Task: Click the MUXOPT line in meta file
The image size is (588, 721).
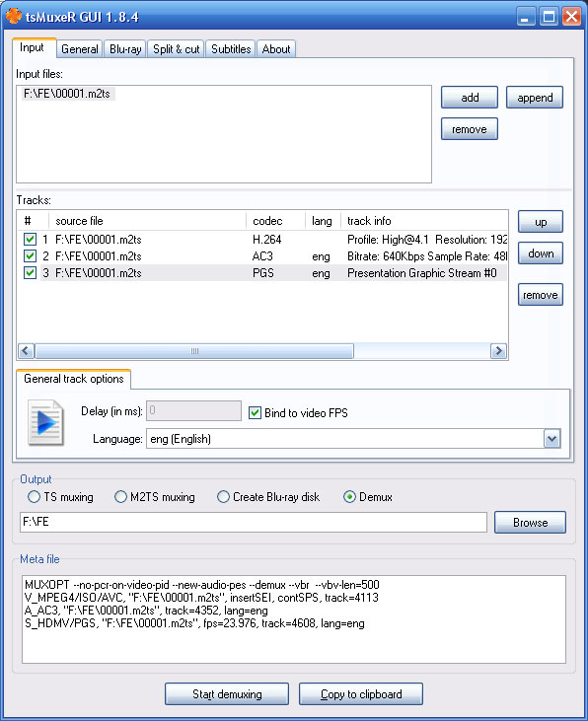Action: pyautogui.click(x=202, y=585)
